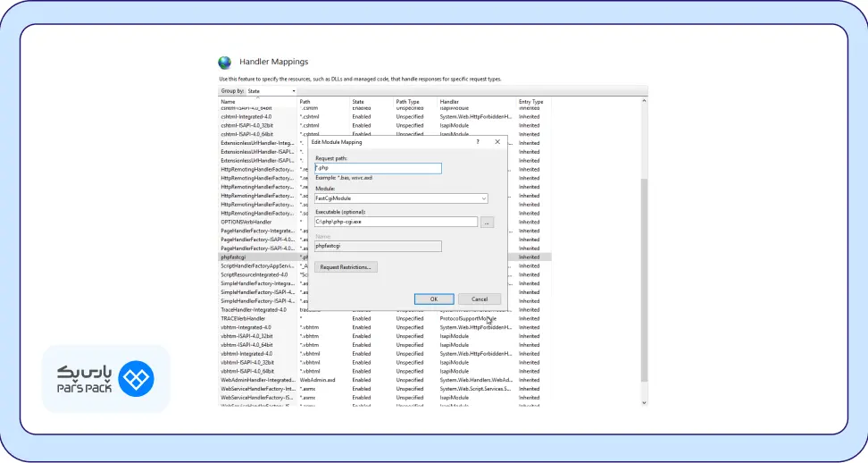The width and height of the screenshot is (868, 463).
Task: Click the System.Web.Handlers.WebAd... handler cell
Action: click(x=476, y=381)
